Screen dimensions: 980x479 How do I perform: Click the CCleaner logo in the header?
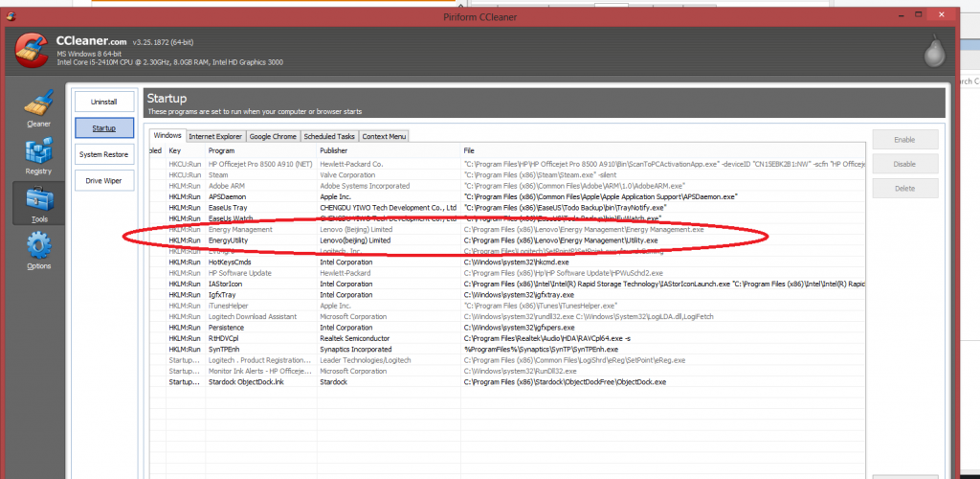tap(32, 50)
